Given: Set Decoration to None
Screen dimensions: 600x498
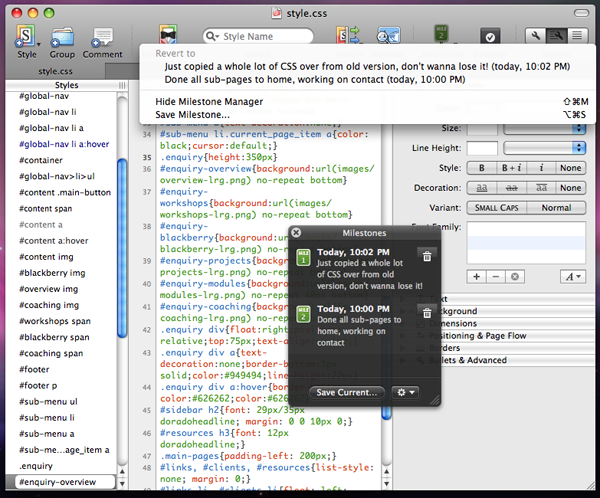Looking at the screenshot, I should pos(571,188).
